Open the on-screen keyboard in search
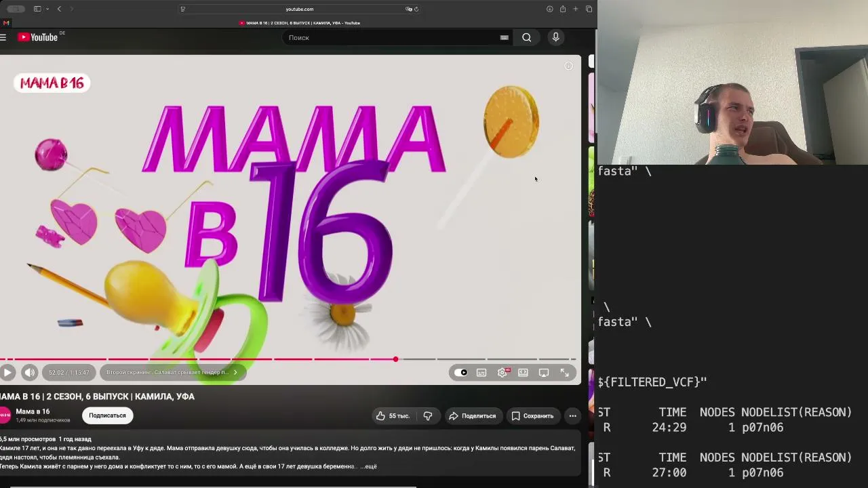The height and width of the screenshot is (488, 868). coord(504,37)
